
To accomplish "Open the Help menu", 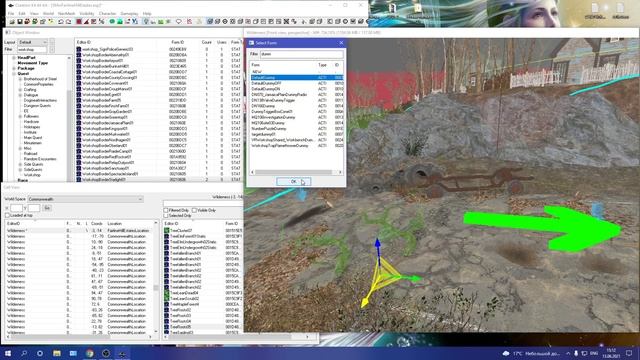I will tap(147, 13).
